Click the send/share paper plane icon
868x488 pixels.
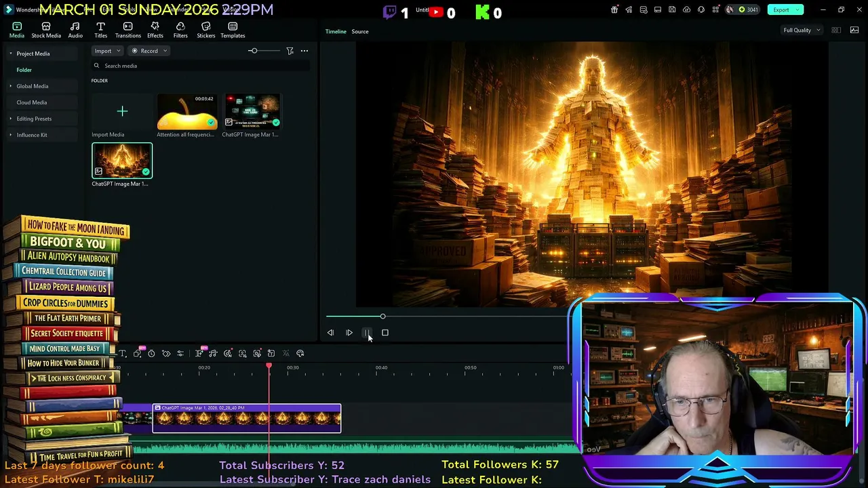[x=629, y=9]
